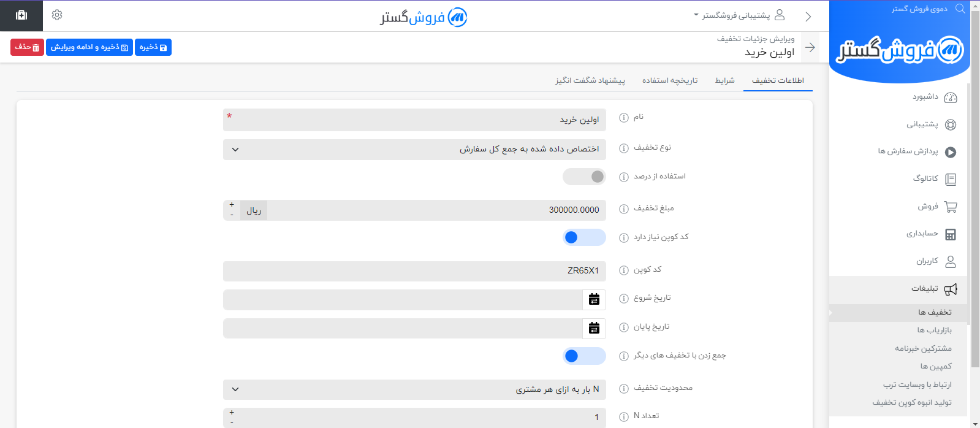This screenshot has width=980, height=428.
Task: Open فروش shopping cart icon
Action: (x=951, y=207)
